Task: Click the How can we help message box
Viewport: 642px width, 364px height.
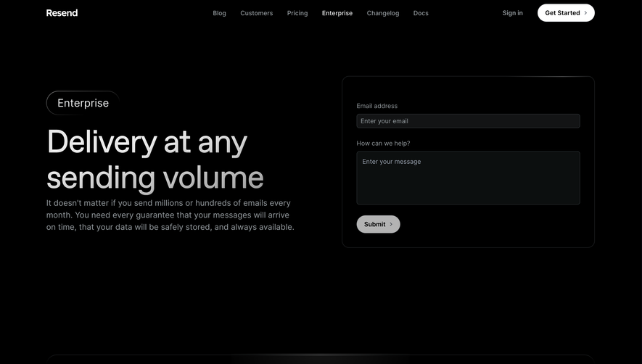Action: pyautogui.click(x=468, y=178)
